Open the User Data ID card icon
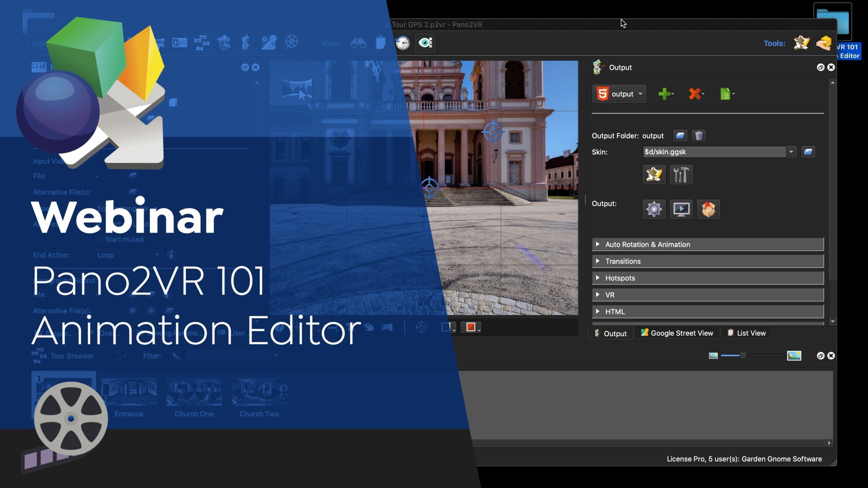 pyautogui.click(x=179, y=43)
